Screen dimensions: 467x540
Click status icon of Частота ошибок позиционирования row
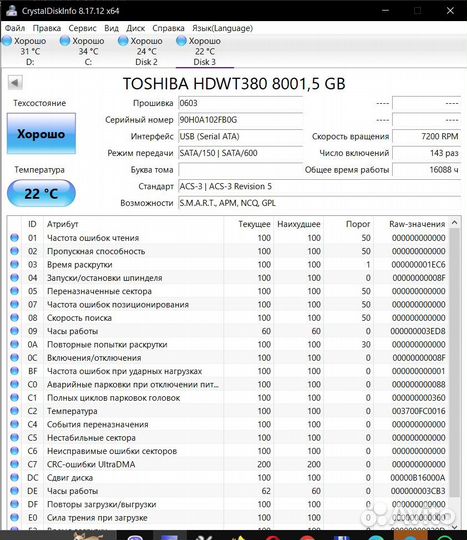click(14, 304)
